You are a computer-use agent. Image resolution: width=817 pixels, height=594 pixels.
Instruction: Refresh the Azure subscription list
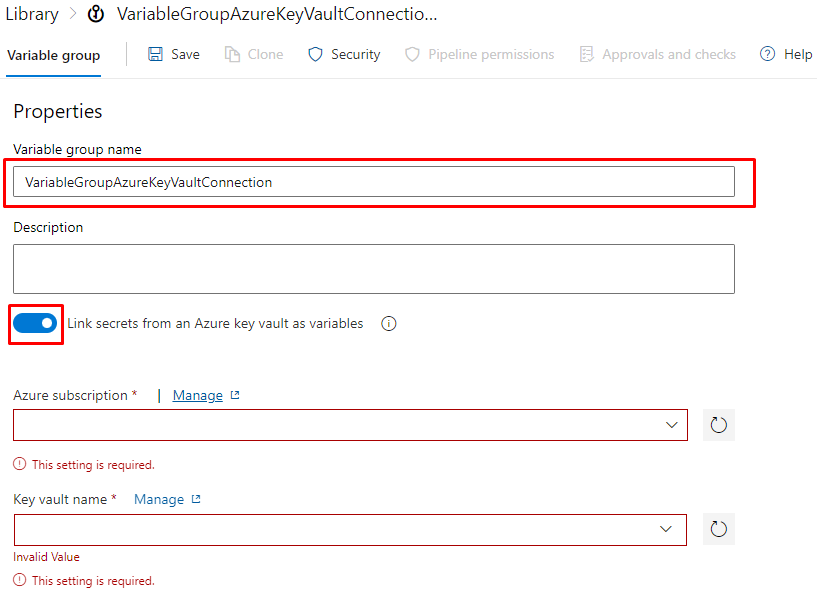(718, 425)
